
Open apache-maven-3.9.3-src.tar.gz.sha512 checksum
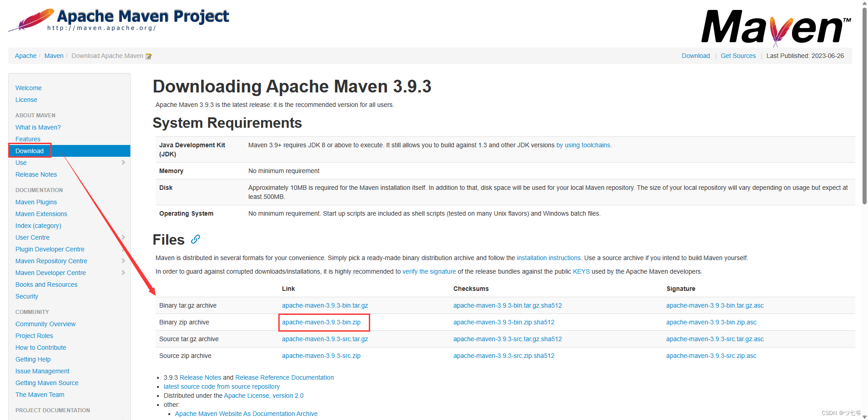coord(508,339)
